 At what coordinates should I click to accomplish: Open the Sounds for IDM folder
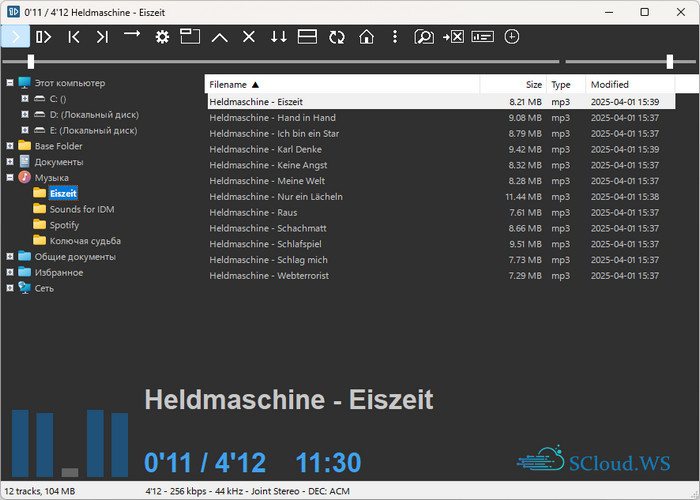pos(81,209)
